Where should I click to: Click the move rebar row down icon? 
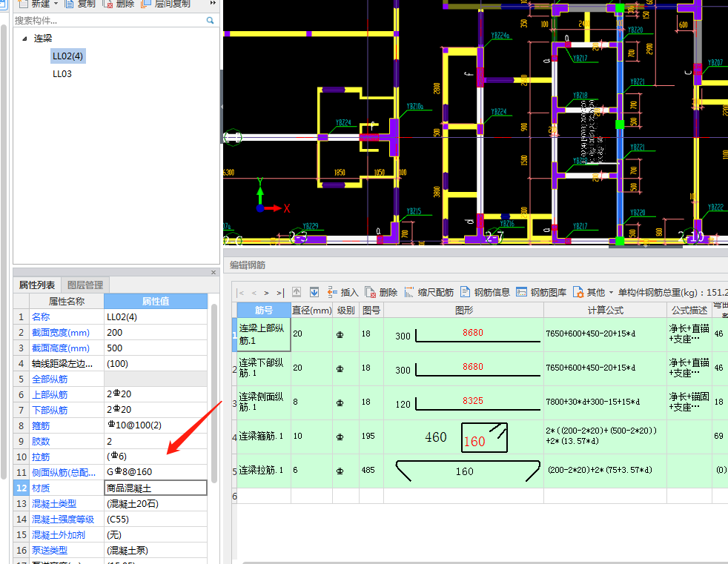[314, 292]
